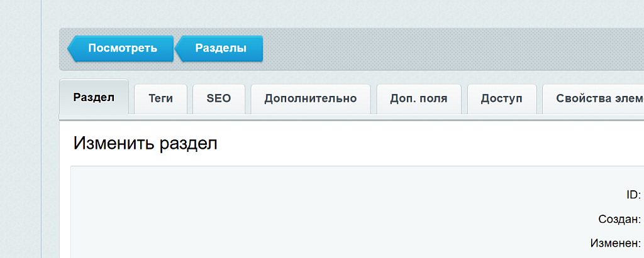This screenshot has width=644, height=258.
Task: Go to the Доступ tab
Action: coord(501,99)
